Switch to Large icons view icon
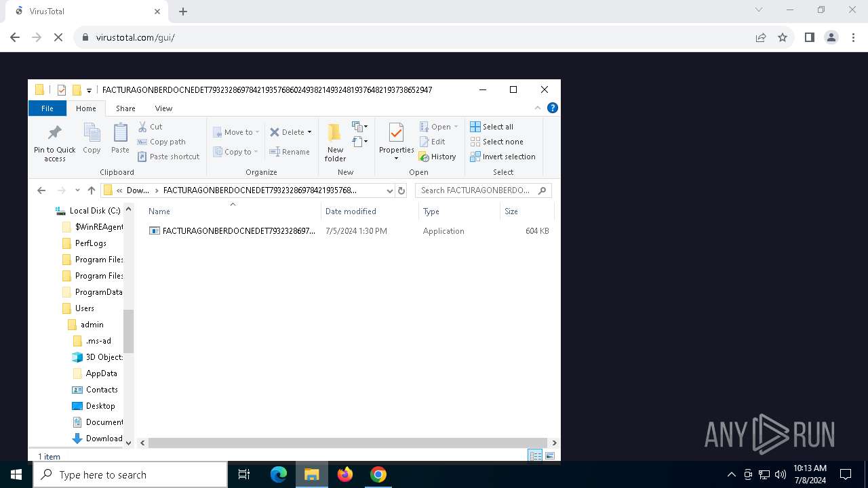 click(550, 456)
